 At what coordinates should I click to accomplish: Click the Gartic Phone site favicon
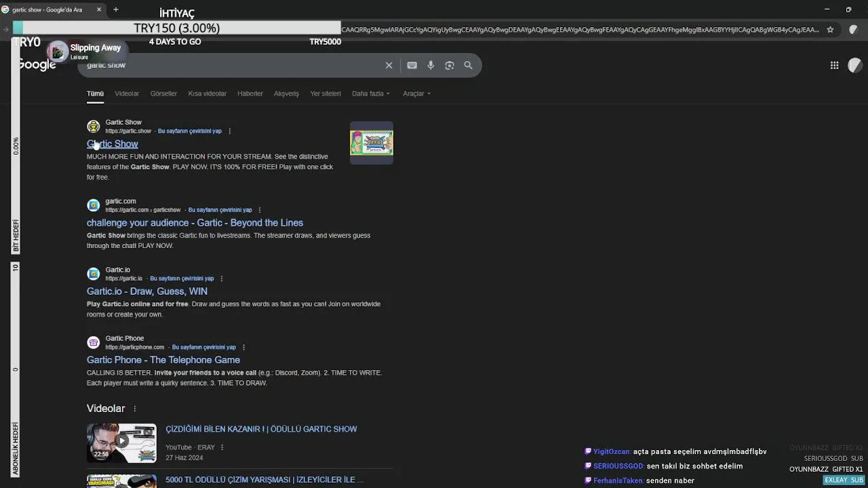point(94,342)
